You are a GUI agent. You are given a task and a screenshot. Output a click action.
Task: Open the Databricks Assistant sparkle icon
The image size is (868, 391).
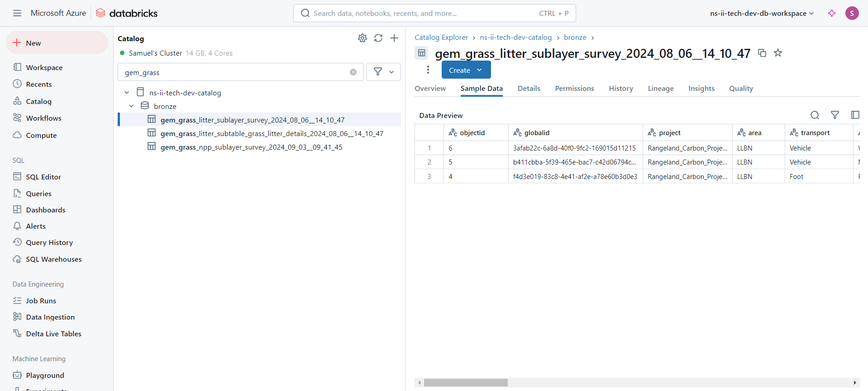832,13
